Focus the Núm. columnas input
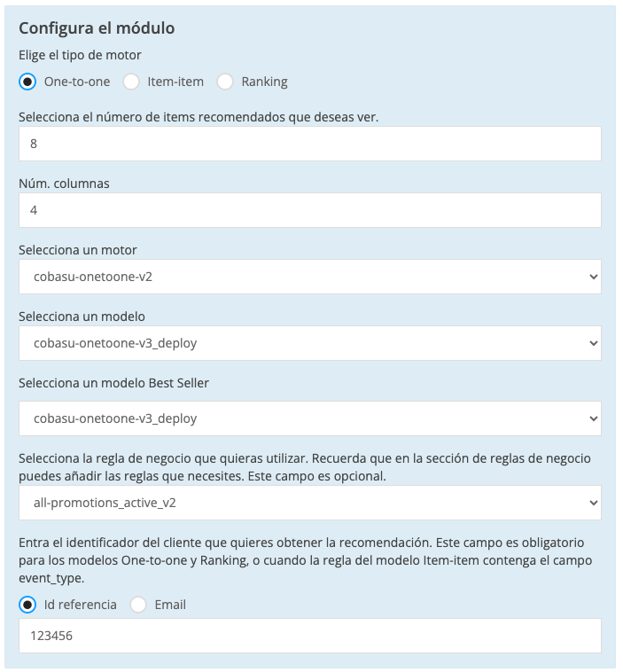Screen dimensions: 623x672 point(309,210)
